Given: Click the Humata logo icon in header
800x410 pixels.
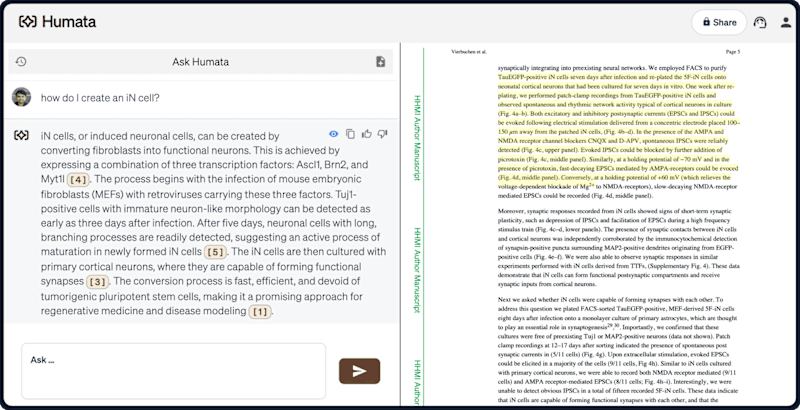Looking at the screenshot, I should [28, 22].
